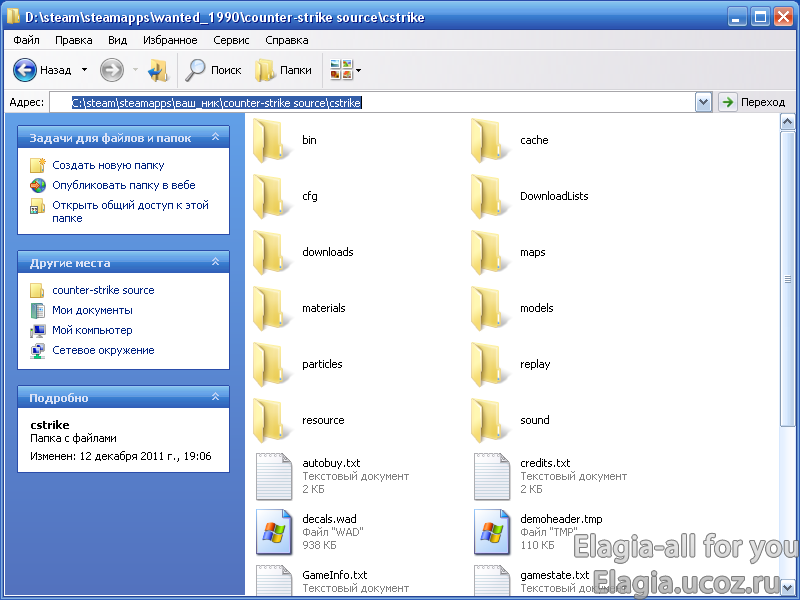Collapse the Подробно details panel

point(215,396)
